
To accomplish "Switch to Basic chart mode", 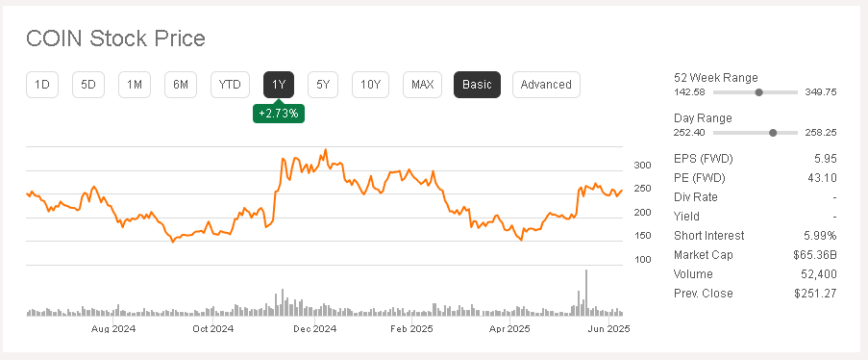I will (477, 85).
